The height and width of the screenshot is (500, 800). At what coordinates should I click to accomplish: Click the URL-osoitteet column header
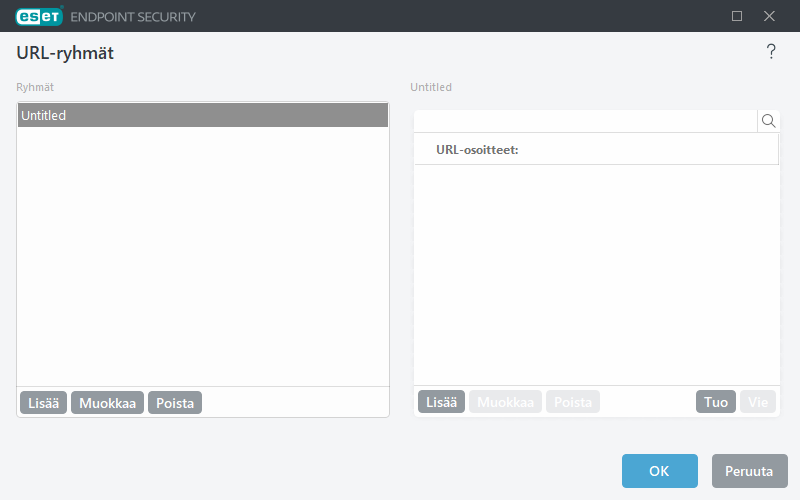[x=596, y=149]
